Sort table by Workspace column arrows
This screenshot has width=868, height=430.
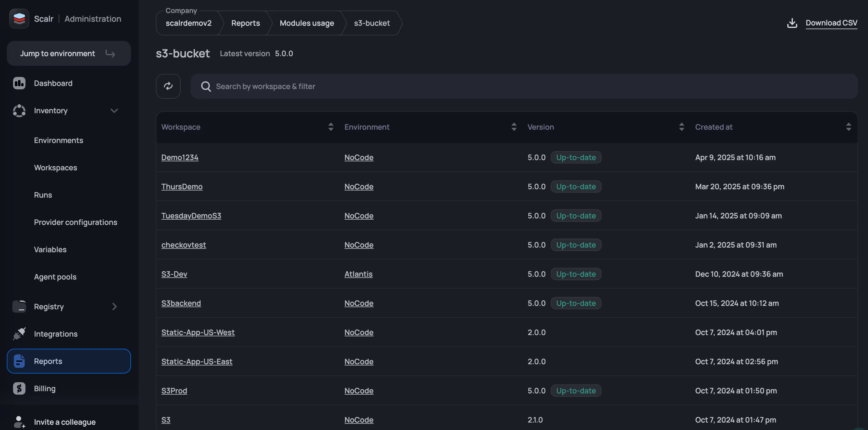(x=331, y=127)
